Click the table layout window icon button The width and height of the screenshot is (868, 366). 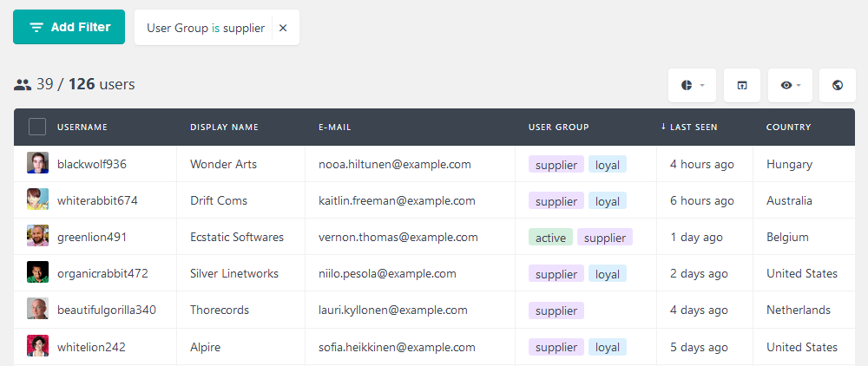[x=742, y=85]
